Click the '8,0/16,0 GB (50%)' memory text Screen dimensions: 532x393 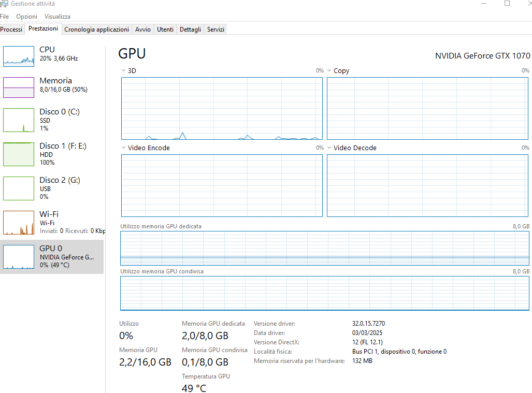pos(63,90)
